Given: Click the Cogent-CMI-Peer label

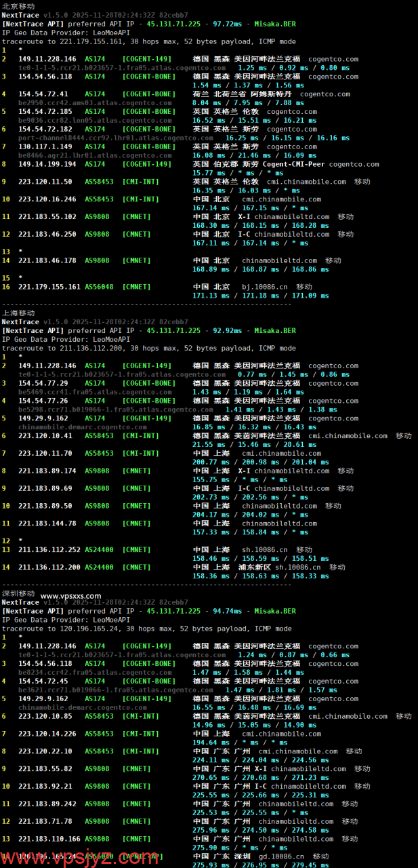Looking at the screenshot, I should (x=293, y=164).
